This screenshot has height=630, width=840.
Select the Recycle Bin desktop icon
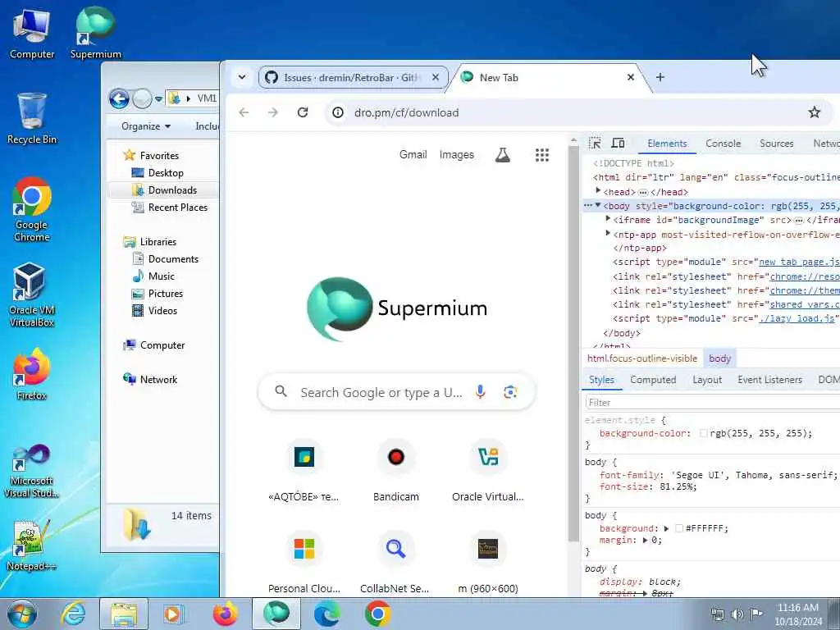32,118
